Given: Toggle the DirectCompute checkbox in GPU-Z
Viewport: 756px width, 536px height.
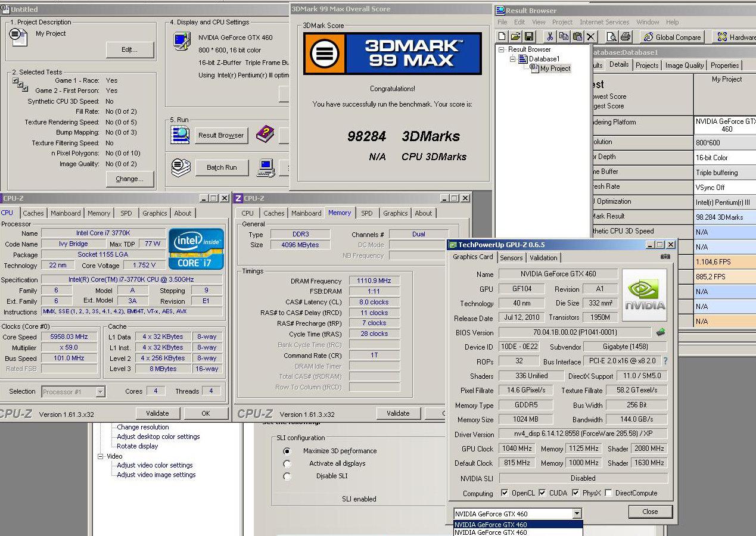Looking at the screenshot, I should (x=608, y=493).
